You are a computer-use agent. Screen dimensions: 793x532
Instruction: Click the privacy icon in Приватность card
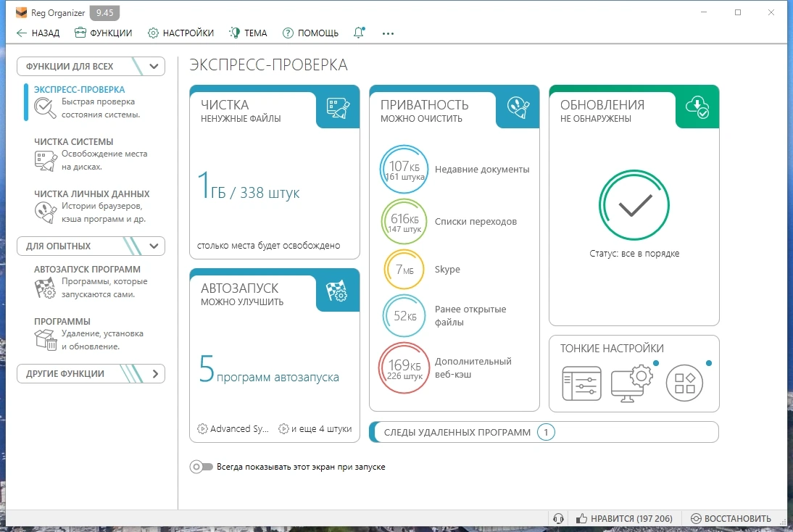(x=518, y=108)
